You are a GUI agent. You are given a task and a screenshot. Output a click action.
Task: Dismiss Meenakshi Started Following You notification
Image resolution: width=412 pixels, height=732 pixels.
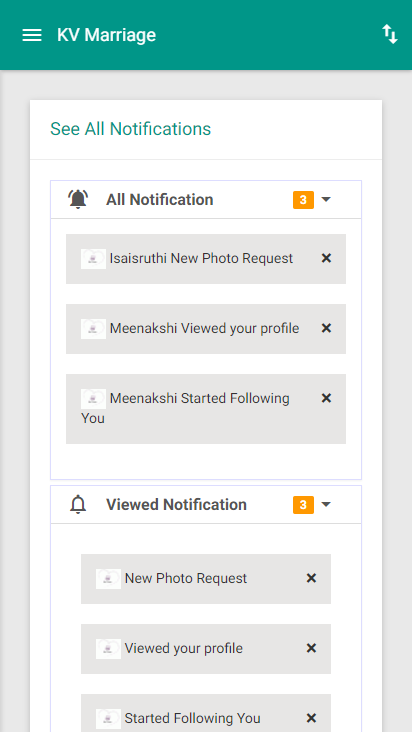(326, 398)
